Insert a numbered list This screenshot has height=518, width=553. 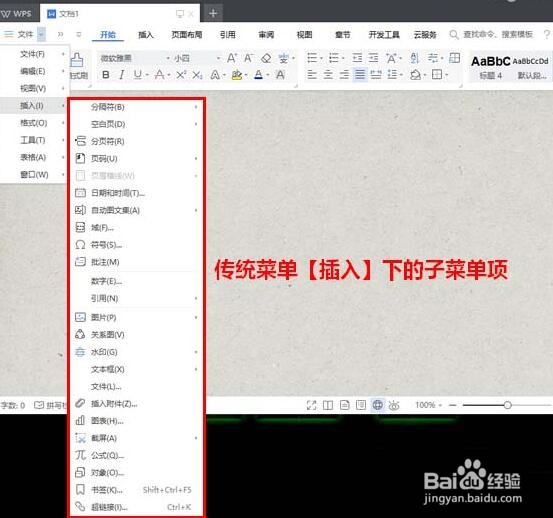point(333,57)
